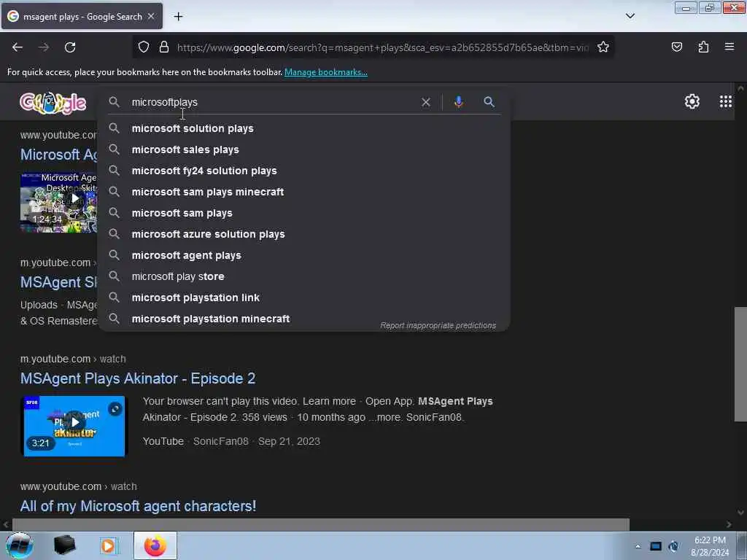The height and width of the screenshot is (560, 747).
Task: Choose the suggestion microsoft sales plays
Action: 304,149
